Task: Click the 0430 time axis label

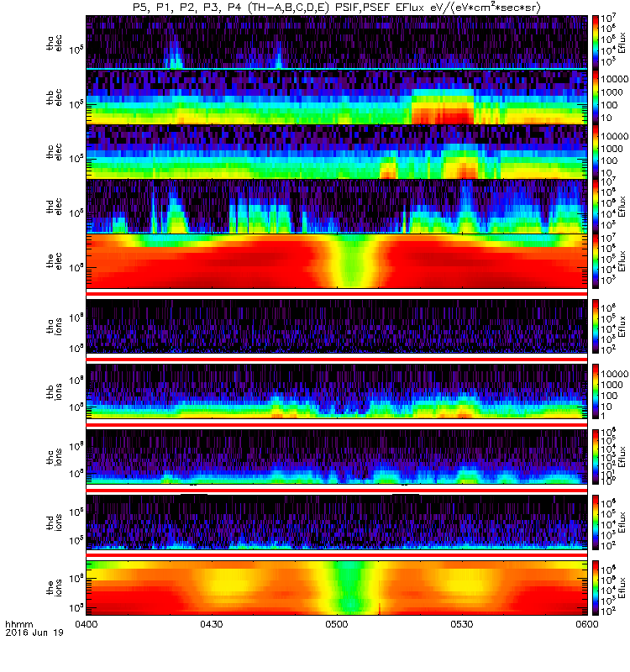Action: point(212,624)
